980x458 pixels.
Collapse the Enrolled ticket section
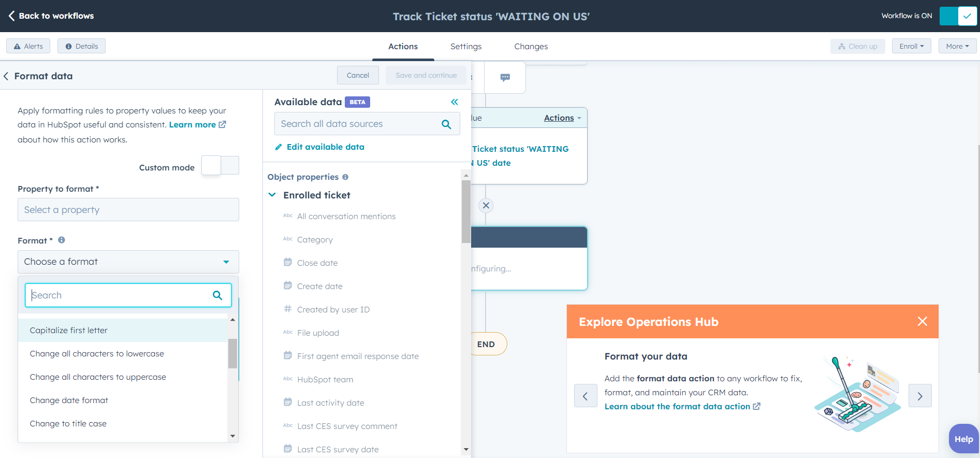coord(272,195)
